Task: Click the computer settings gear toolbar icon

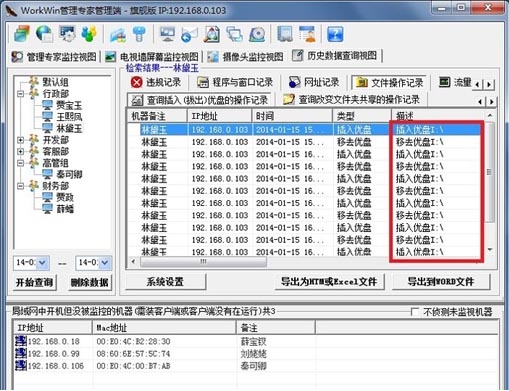Action: pyautogui.click(x=67, y=34)
